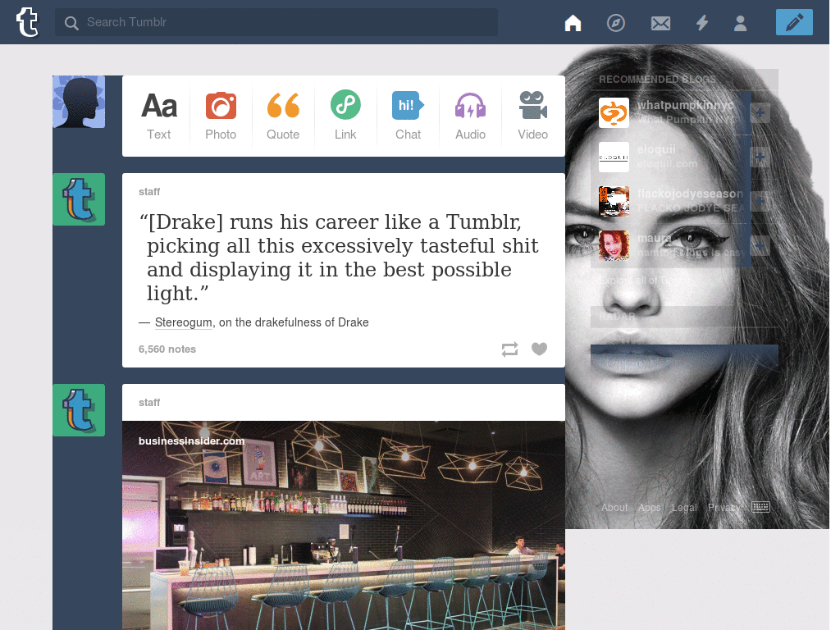
Task: Click your silhouette avatar beside post bar
Action: click(79, 102)
